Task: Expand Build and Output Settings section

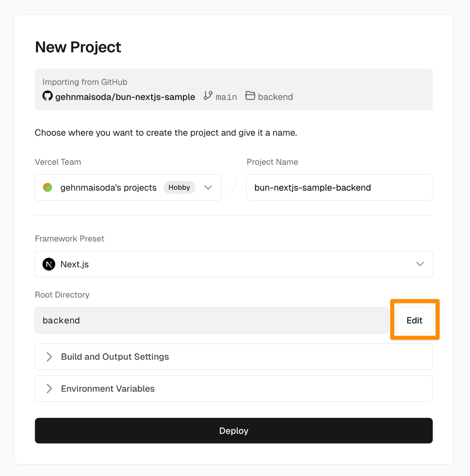Action: [x=115, y=357]
